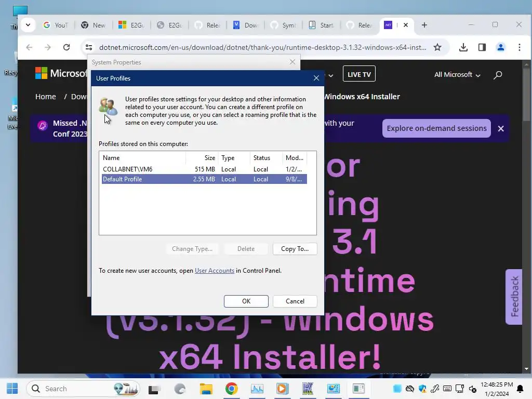Open Windows Security tray icon
This screenshot has width=532, height=399.
422,389
